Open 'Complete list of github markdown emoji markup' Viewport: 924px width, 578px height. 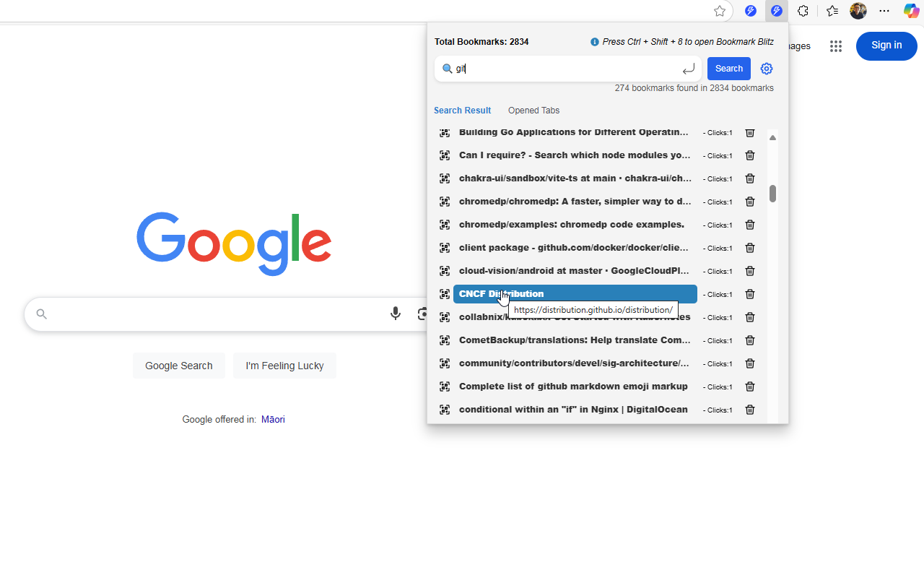(x=575, y=387)
